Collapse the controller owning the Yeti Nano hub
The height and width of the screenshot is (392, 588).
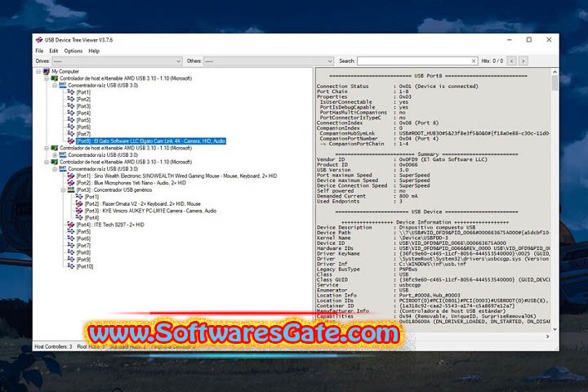tap(47, 162)
